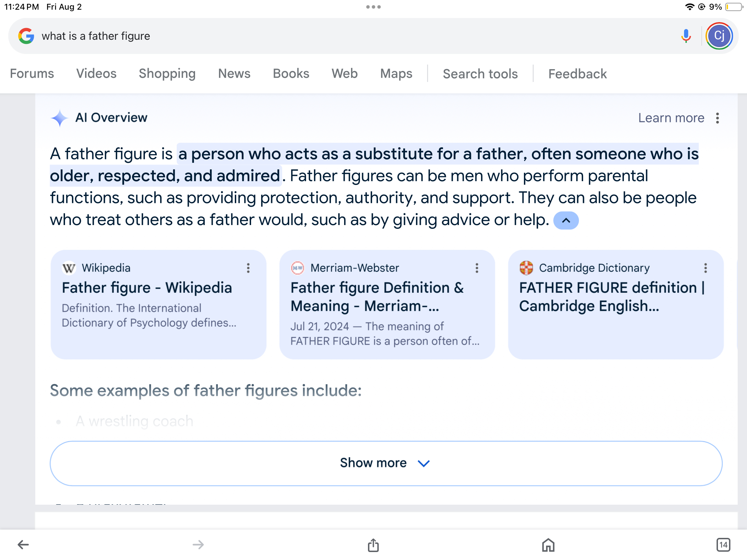Open Wikipedia card three-dot menu
The width and height of the screenshot is (747, 560).
248,268
